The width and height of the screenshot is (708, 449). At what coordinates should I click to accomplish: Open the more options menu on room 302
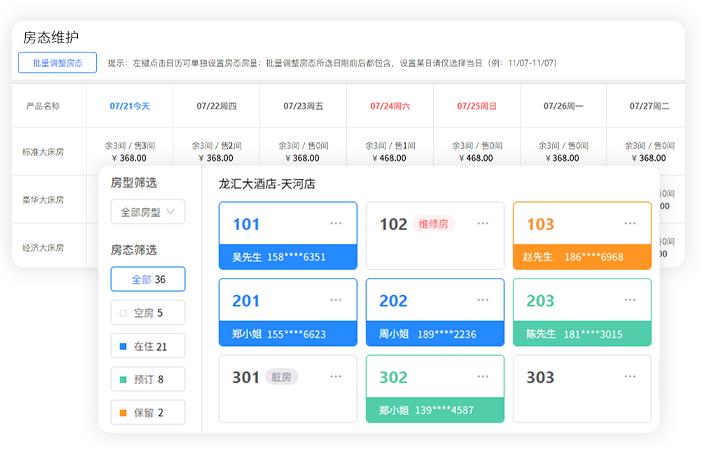point(483,377)
